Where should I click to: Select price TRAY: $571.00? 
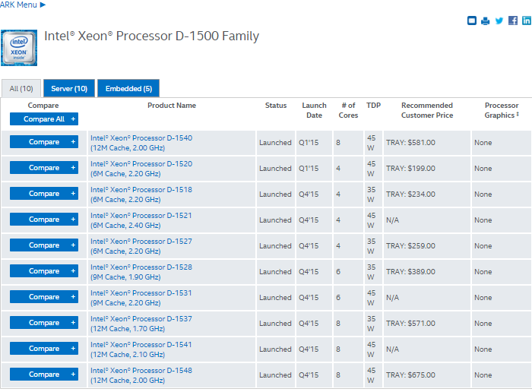point(410,324)
